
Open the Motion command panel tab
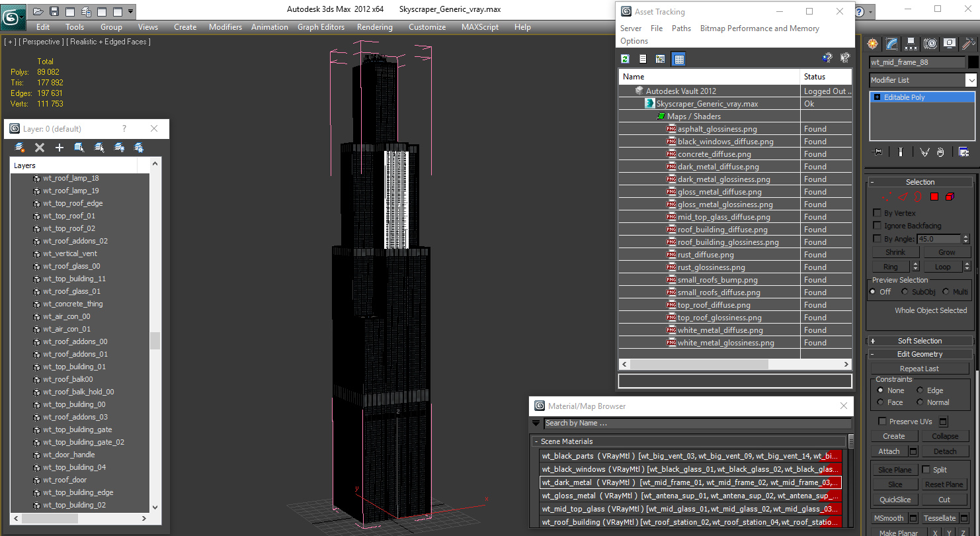[x=930, y=44]
